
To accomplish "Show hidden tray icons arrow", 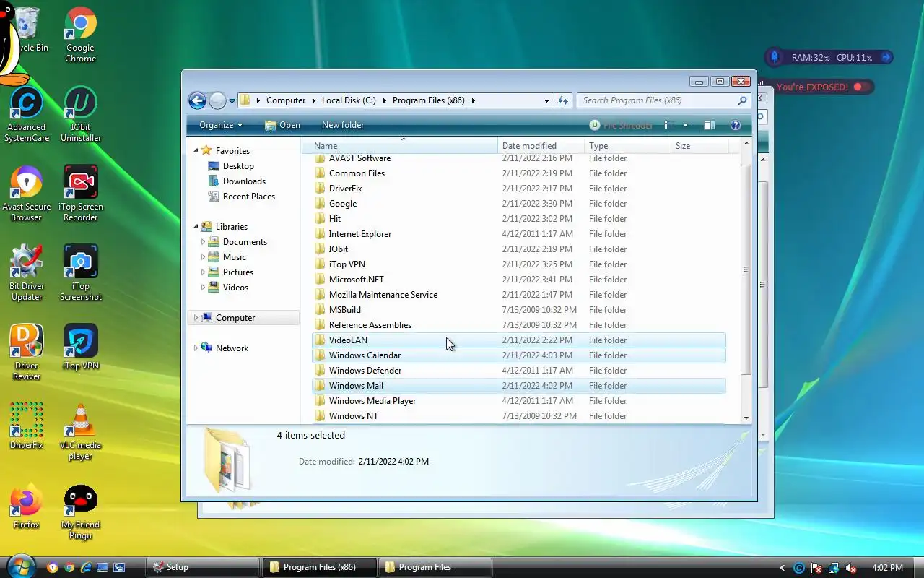I will (782, 568).
